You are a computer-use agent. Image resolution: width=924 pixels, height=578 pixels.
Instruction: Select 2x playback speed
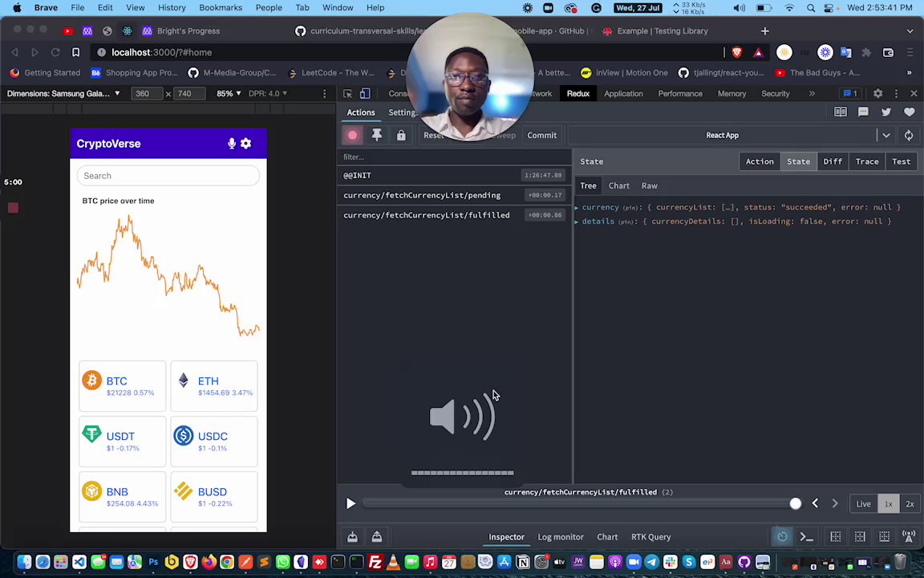pos(910,503)
